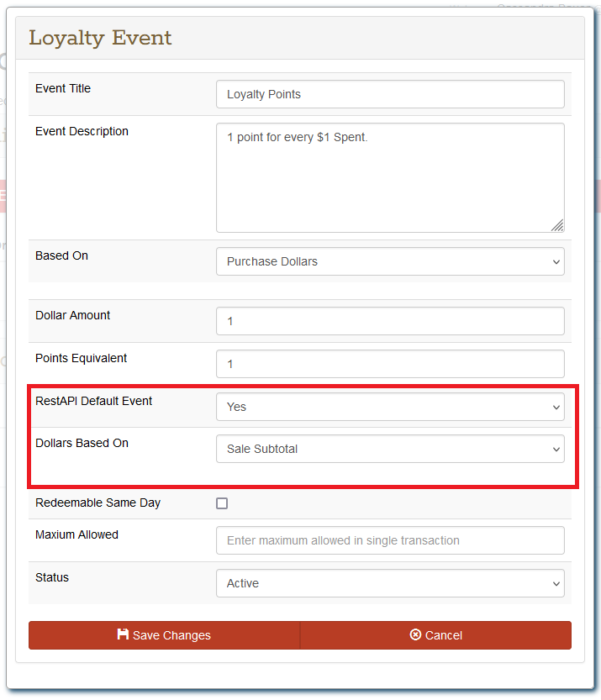Grab the Event Description resize handle
Screen dimensions: 601x700
(557, 225)
